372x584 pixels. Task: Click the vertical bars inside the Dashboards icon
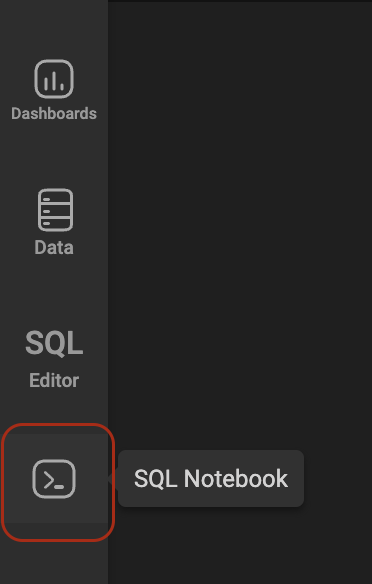coord(54,81)
